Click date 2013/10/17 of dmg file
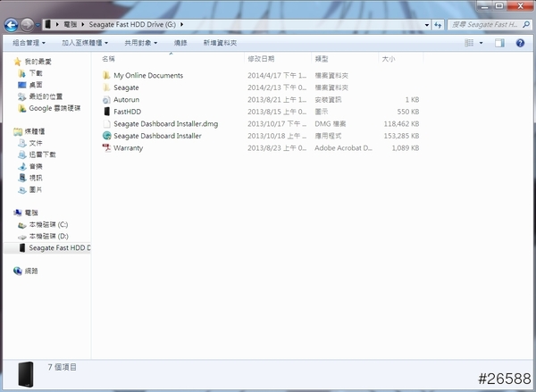This screenshot has width=536, height=392. (277, 124)
